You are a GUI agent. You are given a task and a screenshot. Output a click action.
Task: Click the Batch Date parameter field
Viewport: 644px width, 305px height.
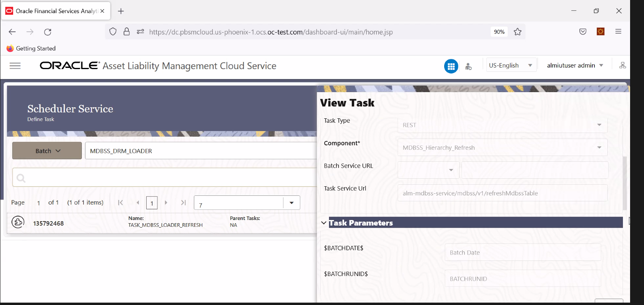(x=523, y=253)
